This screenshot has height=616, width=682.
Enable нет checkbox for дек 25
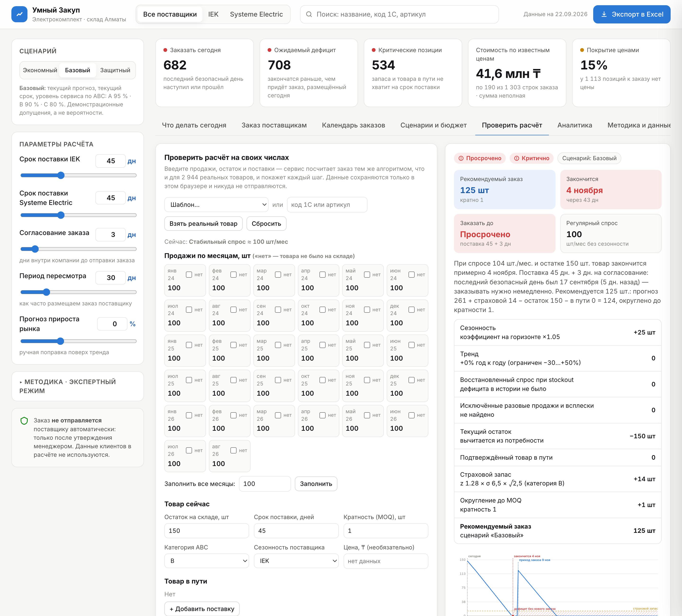pyautogui.click(x=411, y=380)
